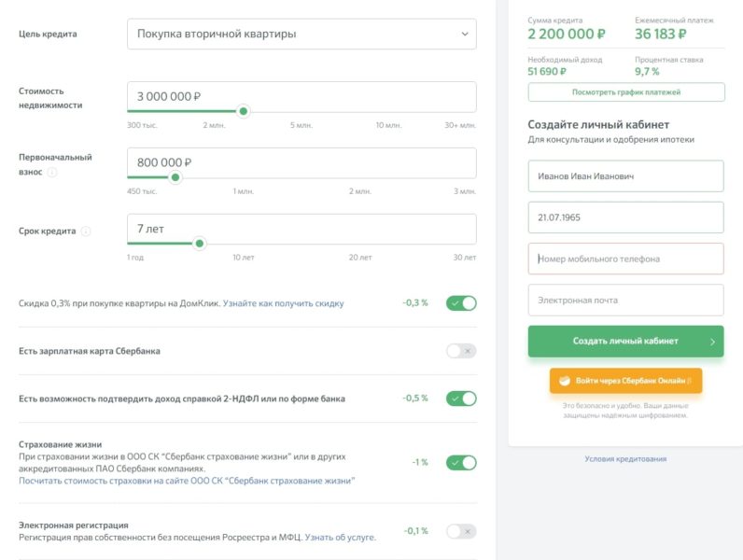Viewport: 743px width, 560px height.
Task: Open the Цель кредита dropdown
Action: click(x=301, y=35)
